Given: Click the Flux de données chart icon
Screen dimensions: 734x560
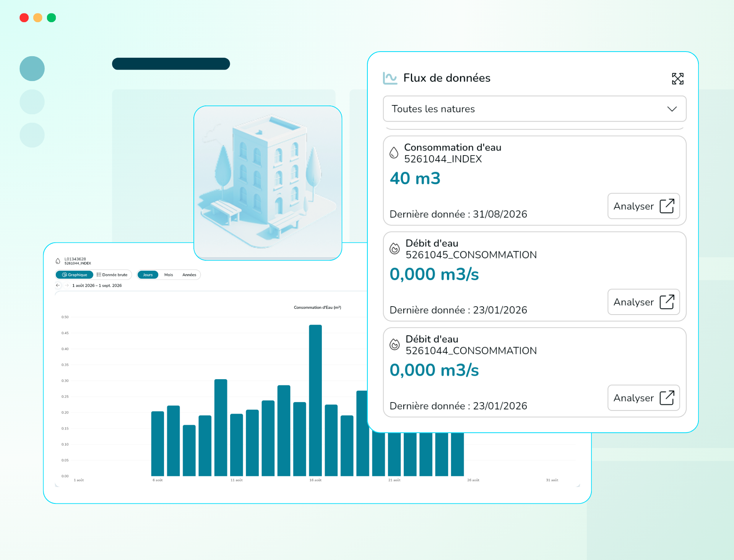Looking at the screenshot, I should coord(390,78).
